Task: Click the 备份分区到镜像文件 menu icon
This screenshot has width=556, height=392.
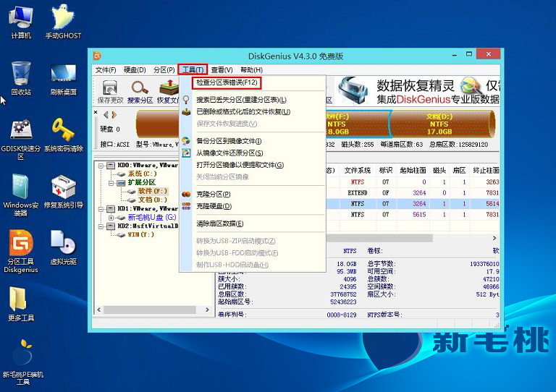Action: [186, 141]
